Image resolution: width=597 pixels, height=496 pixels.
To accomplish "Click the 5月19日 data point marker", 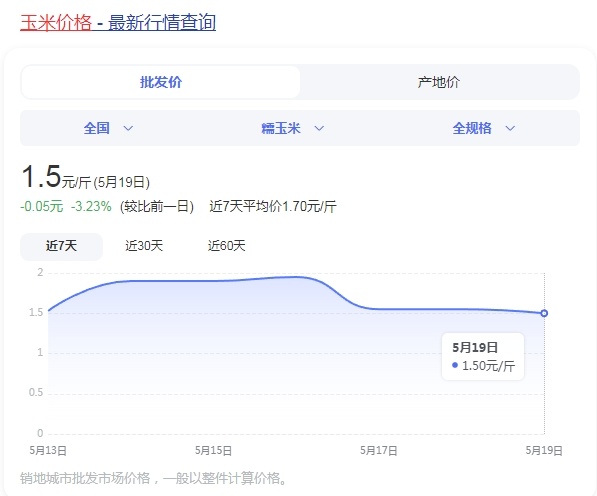I will (x=544, y=313).
